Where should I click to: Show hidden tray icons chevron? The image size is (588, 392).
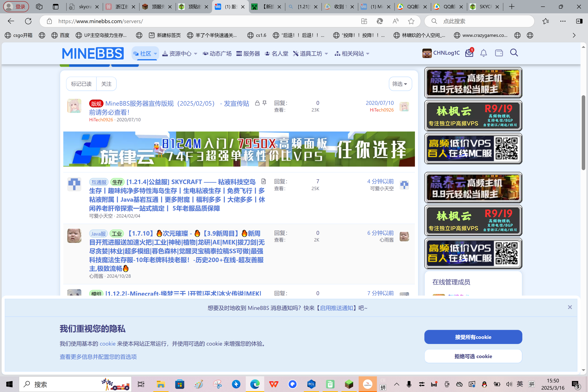(x=397, y=384)
